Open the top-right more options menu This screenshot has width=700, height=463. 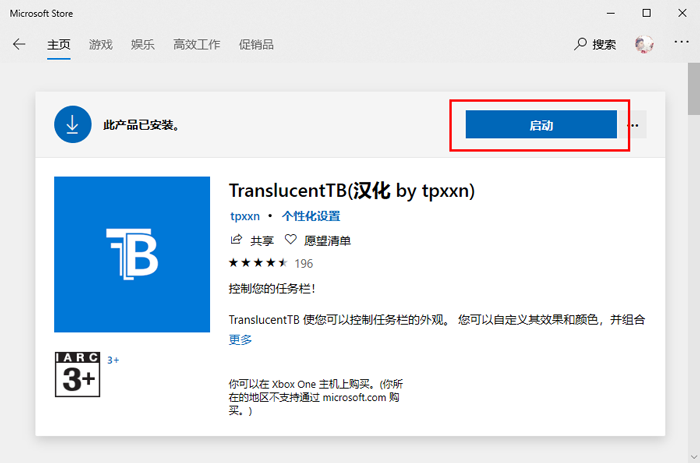681,42
